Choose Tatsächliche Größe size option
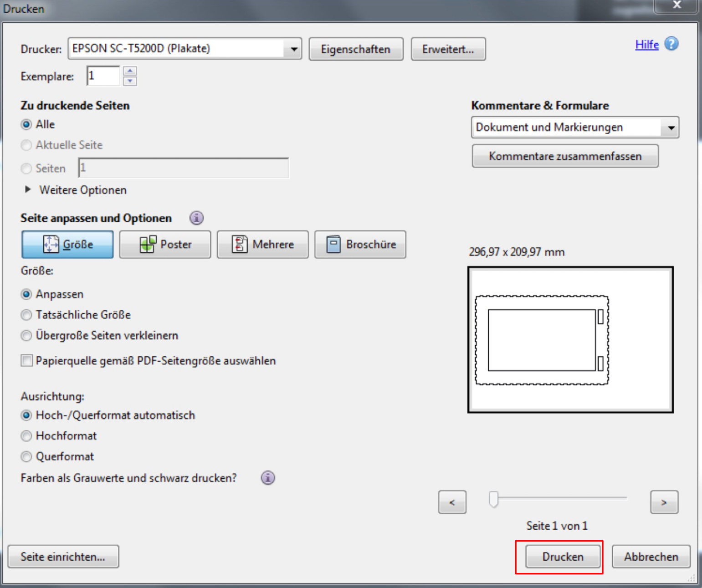 click(26, 315)
